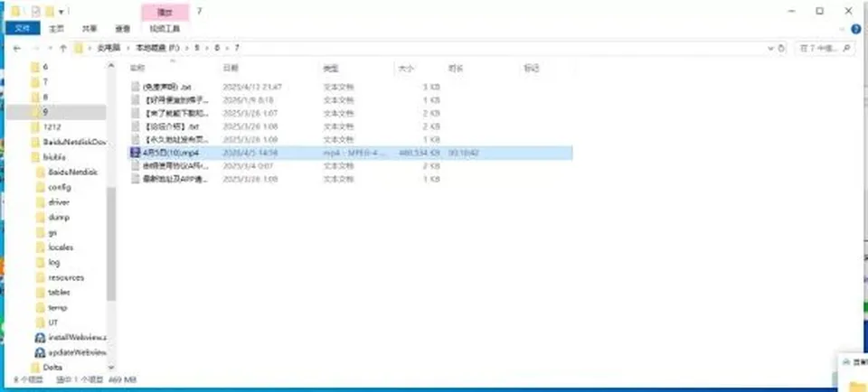Image resolution: width=868 pixels, height=392 pixels.
Task: Open address bar history dropdown
Action: [770, 49]
